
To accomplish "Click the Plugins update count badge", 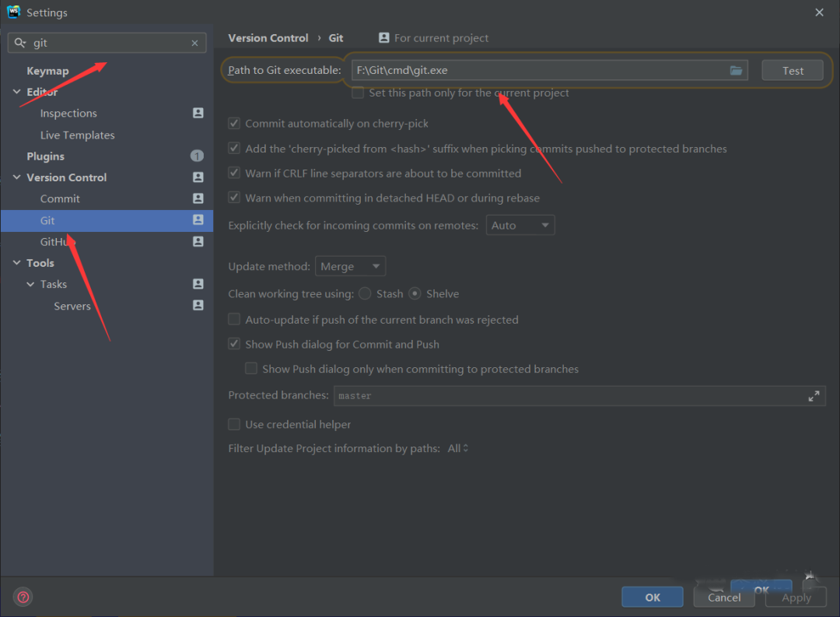I will point(197,156).
